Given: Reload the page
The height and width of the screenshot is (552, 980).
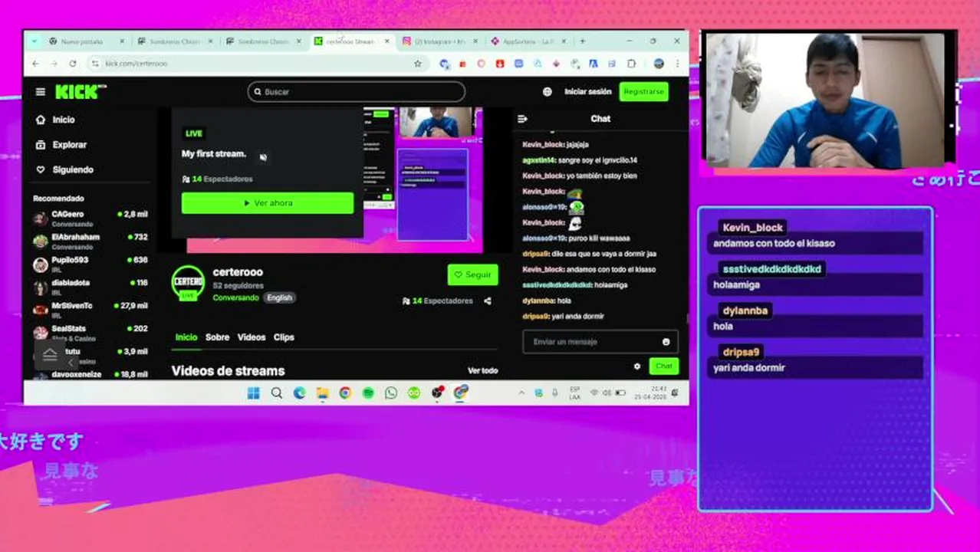Looking at the screenshot, I should click(x=73, y=64).
